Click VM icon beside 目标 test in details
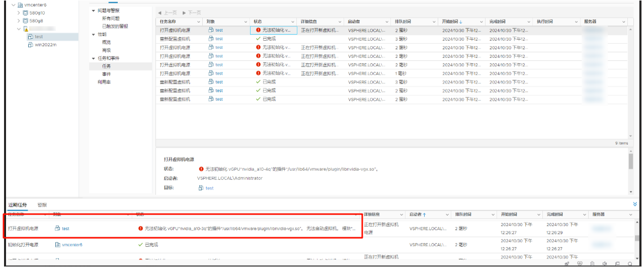644x267 pixels. [x=201, y=188]
